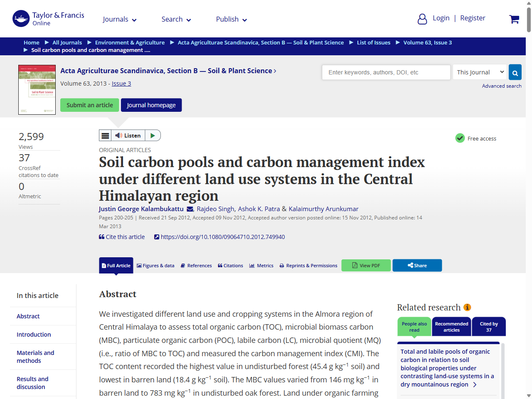532x399 pixels.
Task: Expand the Search dropdown menu
Action: (x=176, y=19)
